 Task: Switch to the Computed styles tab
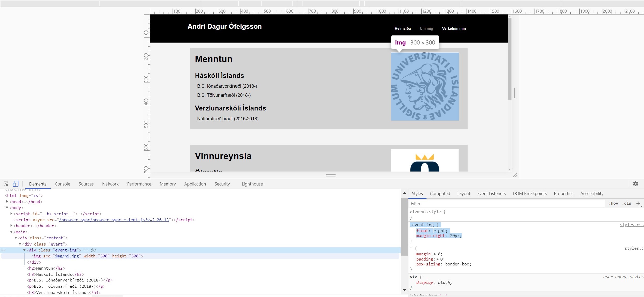click(x=440, y=194)
